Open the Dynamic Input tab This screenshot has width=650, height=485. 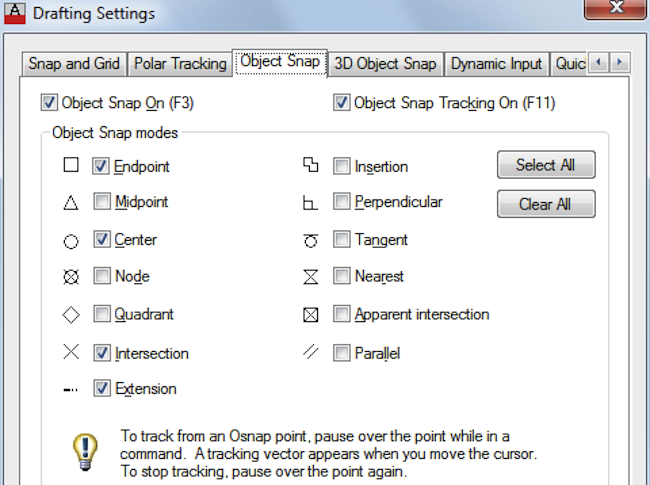pyautogui.click(x=496, y=63)
